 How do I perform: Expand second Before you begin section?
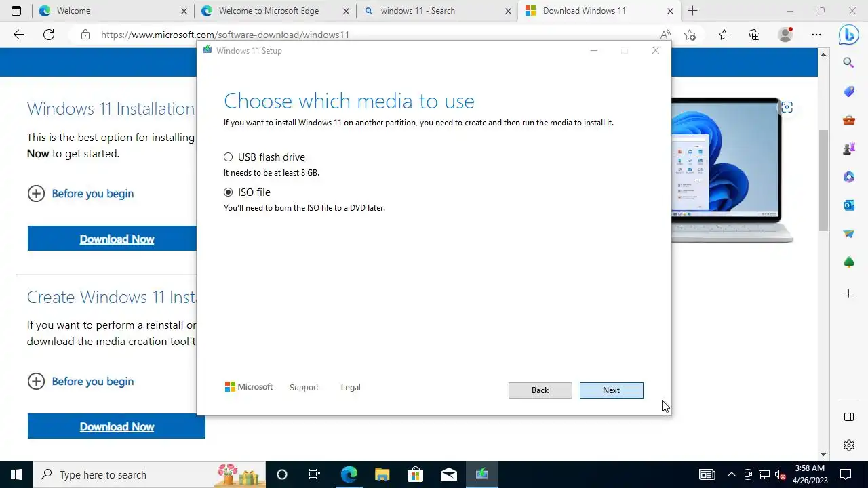click(80, 382)
